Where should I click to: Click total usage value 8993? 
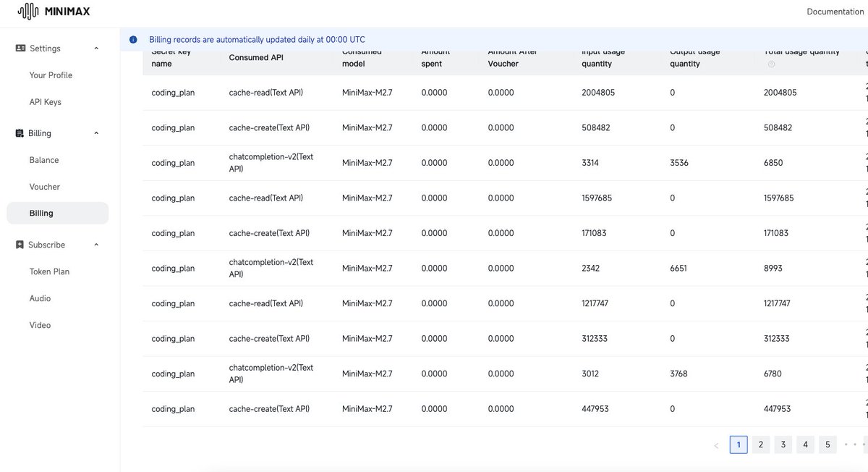773,268
